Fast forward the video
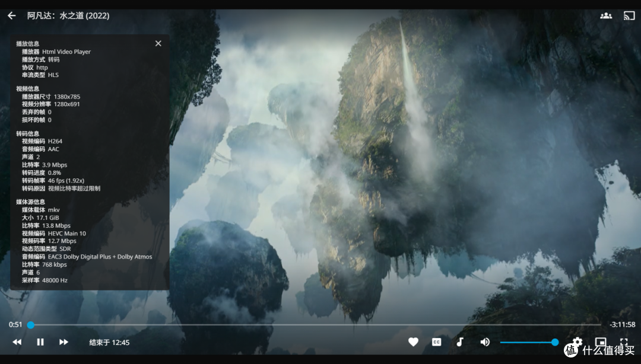The height and width of the screenshot is (364, 641). (x=64, y=342)
